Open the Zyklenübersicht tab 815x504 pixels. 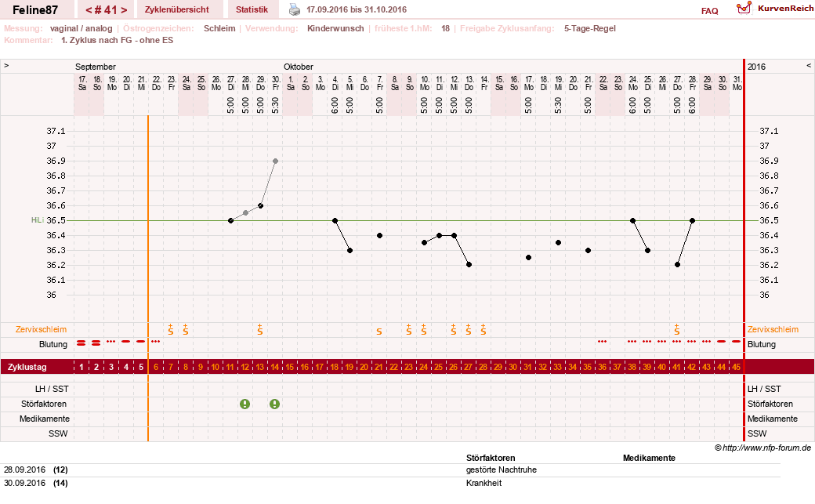coord(177,9)
